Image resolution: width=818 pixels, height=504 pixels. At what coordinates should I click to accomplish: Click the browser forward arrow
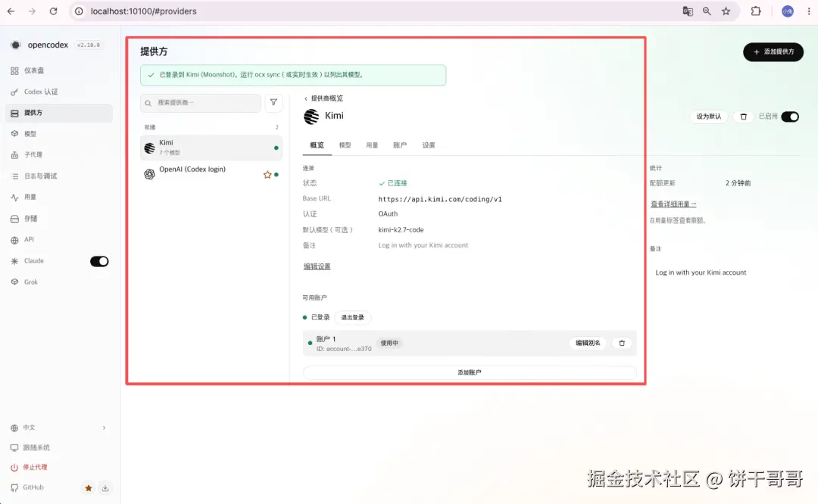tap(32, 11)
